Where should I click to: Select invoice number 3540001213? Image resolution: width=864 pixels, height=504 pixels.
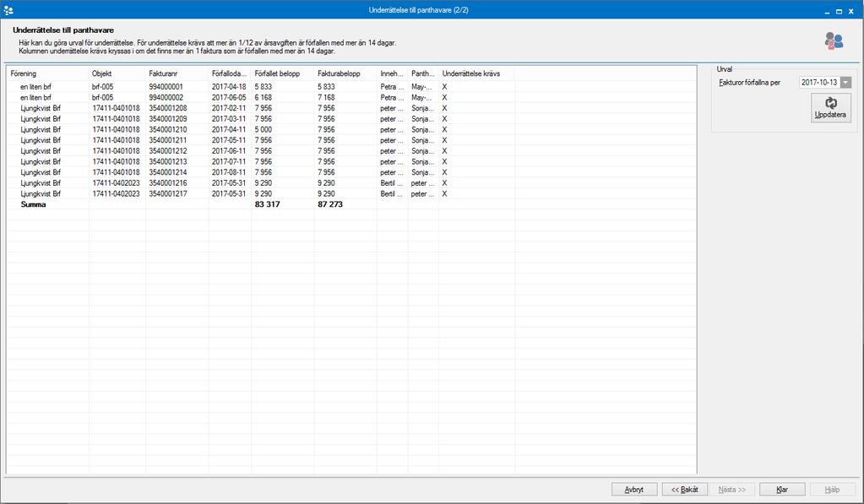coord(168,161)
